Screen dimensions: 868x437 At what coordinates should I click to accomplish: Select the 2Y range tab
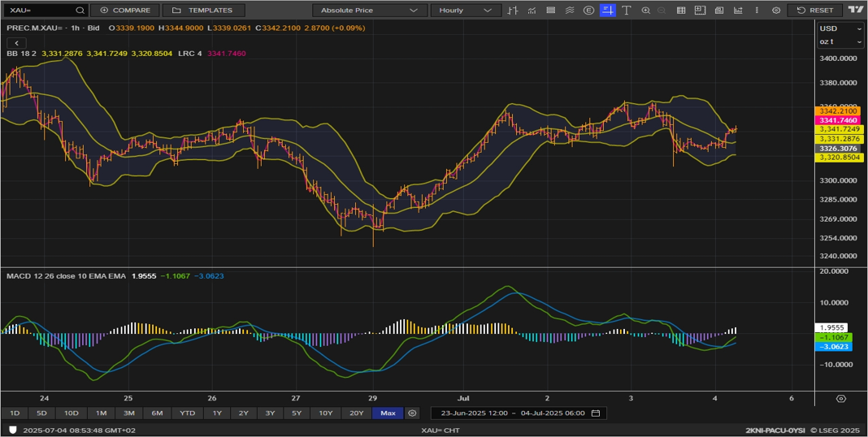pyautogui.click(x=244, y=413)
